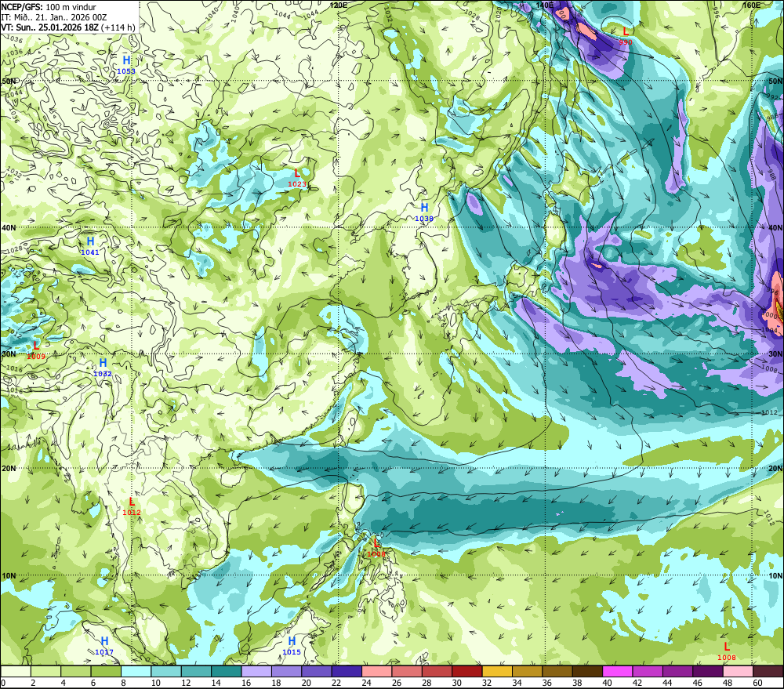Select the L 1012 low over Indochina
The image size is (784, 689).
pos(132,506)
